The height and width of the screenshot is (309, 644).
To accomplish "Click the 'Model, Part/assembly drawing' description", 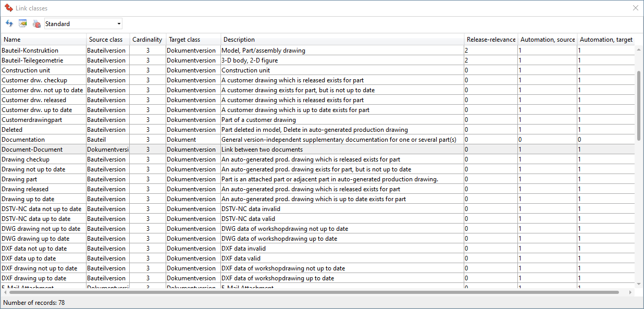I will pos(264,51).
